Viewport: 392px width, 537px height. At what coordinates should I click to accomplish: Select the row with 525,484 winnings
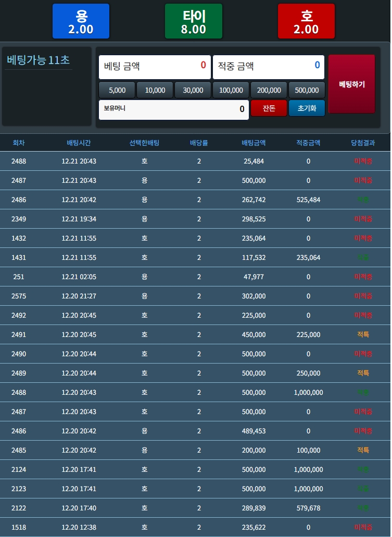(x=195, y=199)
